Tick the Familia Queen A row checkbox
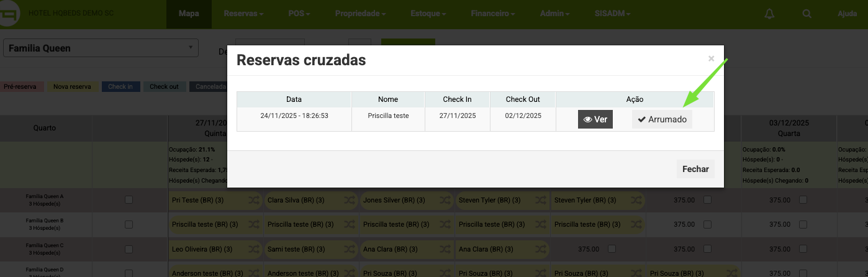This screenshot has height=277, width=868. coord(129,200)
